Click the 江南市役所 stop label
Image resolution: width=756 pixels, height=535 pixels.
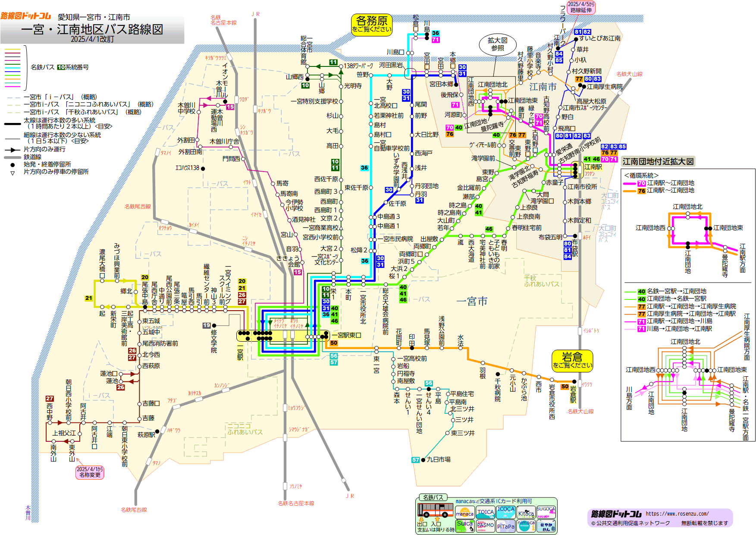click(582, 186)
